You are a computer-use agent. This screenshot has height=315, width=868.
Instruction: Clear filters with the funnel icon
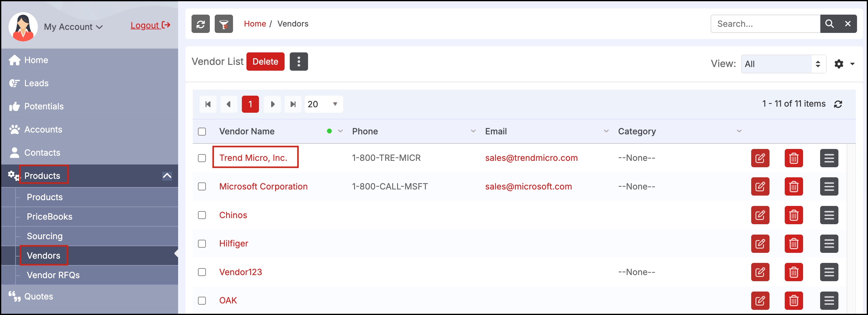pyautogui.click(x=224, y=24)
